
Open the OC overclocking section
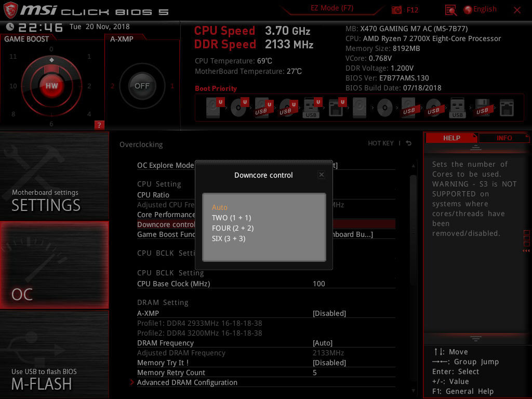click(54, 265)
